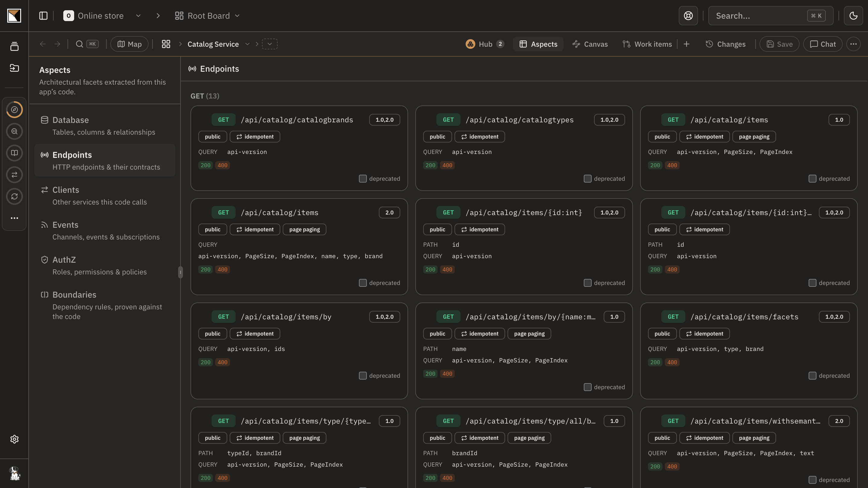This screenshot has height=488, width=868.
Task: Switch to the Work items tab
Action: [647, 44]
